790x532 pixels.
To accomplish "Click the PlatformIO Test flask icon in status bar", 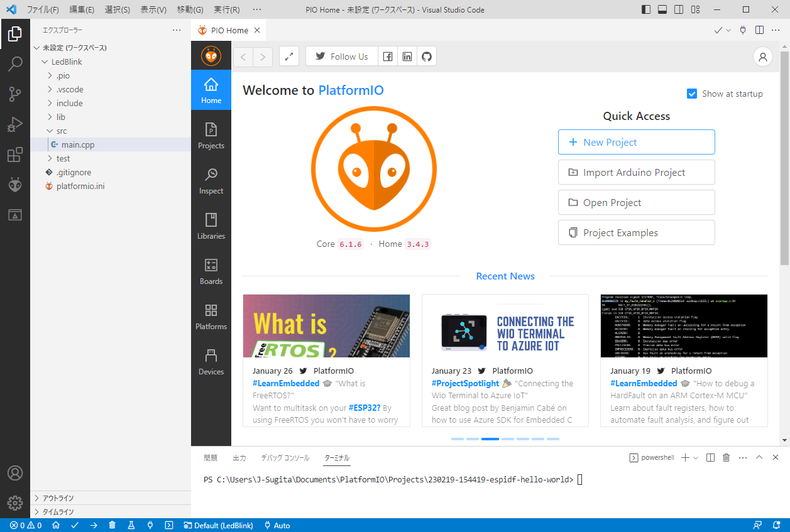I will (x=131, y=525).
